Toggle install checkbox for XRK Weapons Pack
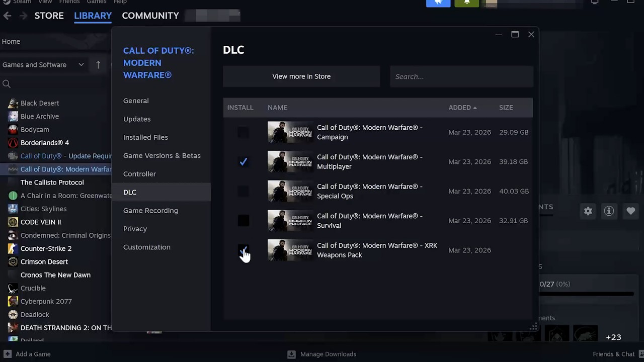The height and width of the screenshot is (362, 644). click(243, 250)
